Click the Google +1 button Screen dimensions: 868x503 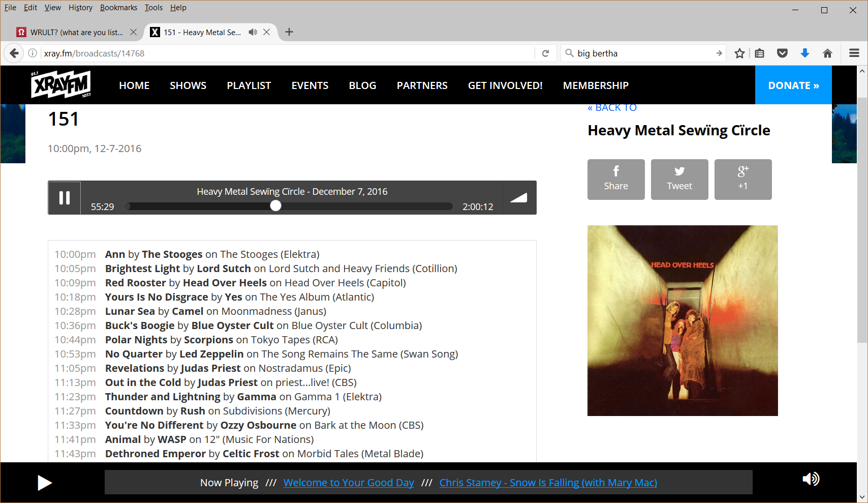click(743, 180)
